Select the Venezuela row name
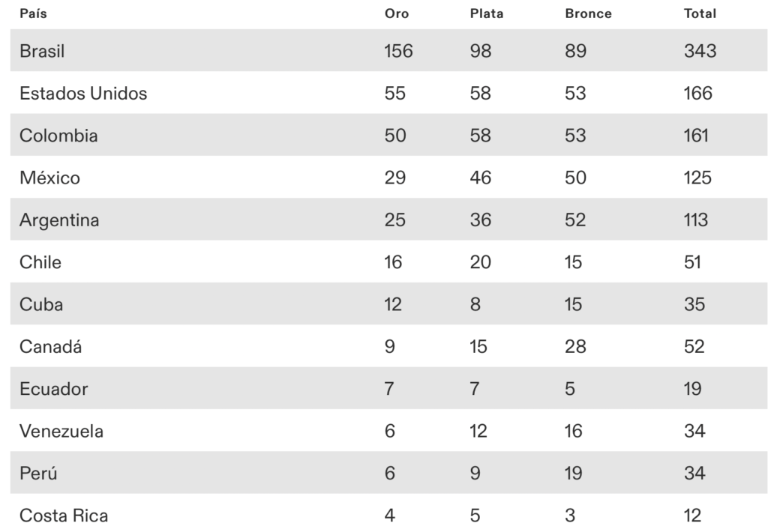Viewport: 768px width, 532px height. (x=61, y=431)
